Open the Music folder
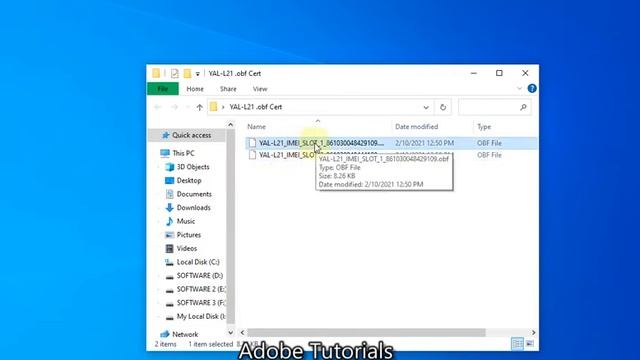 point(186,221)
